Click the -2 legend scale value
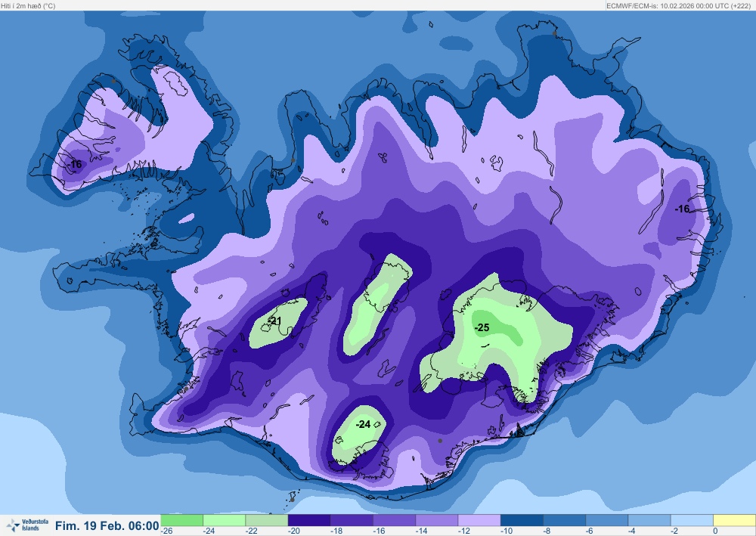 (674, 531)
